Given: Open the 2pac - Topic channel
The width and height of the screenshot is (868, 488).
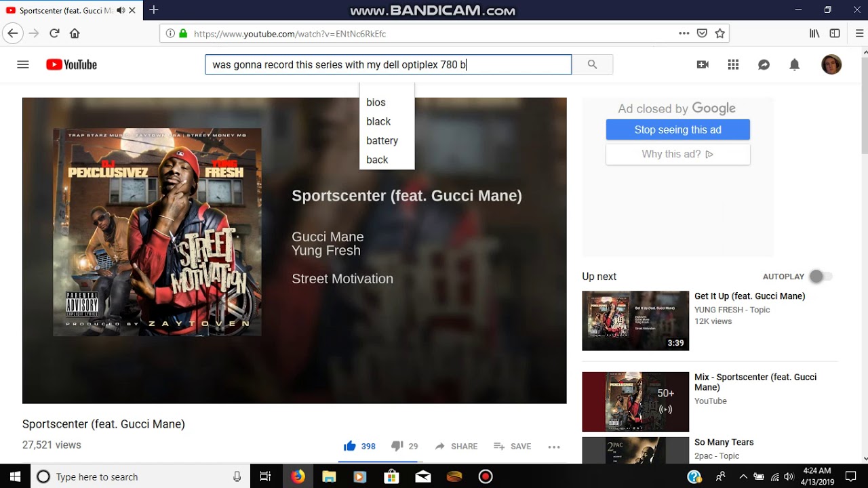Looking at the screenshot, I should [717, 456].
